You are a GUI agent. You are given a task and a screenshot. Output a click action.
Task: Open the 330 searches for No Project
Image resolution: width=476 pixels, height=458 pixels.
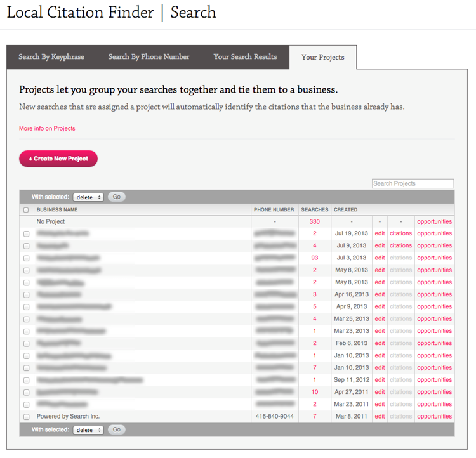315,221
